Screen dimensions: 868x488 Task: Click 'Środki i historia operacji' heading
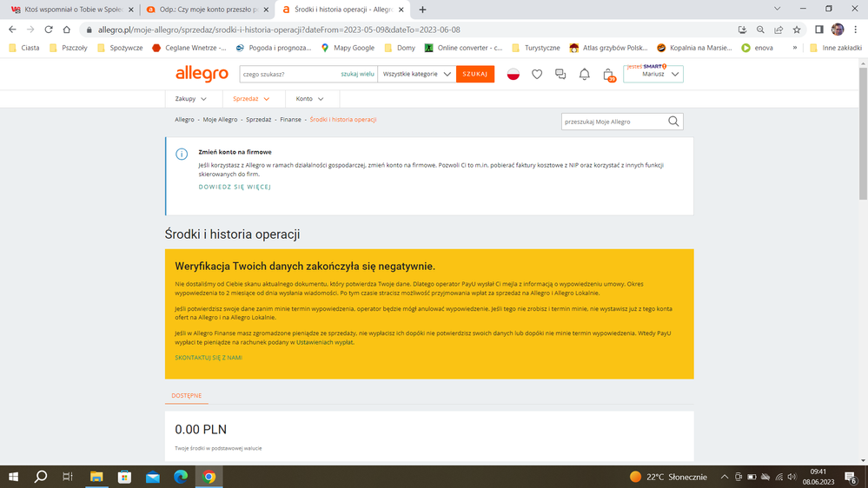233,234
